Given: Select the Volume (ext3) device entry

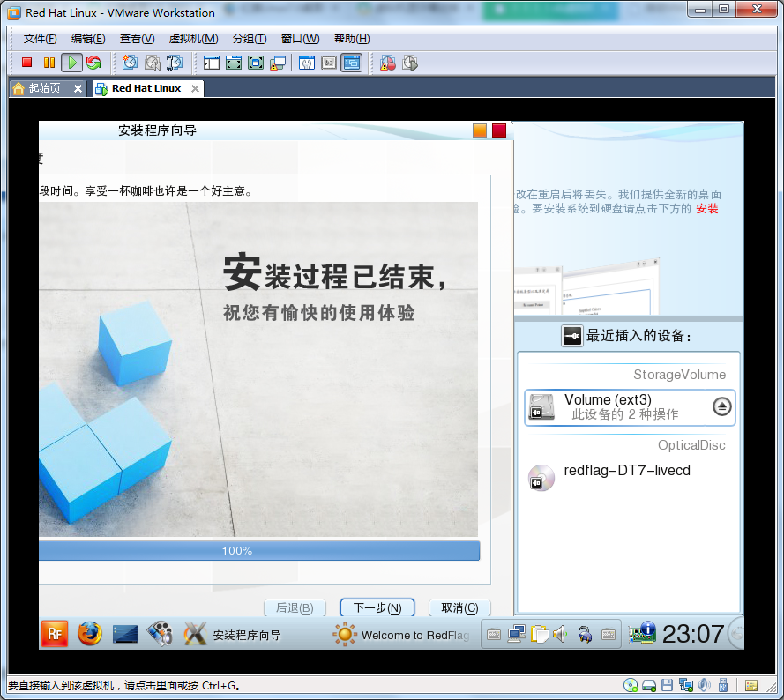Looking at the screenshot, I should [x=630, y=407].
